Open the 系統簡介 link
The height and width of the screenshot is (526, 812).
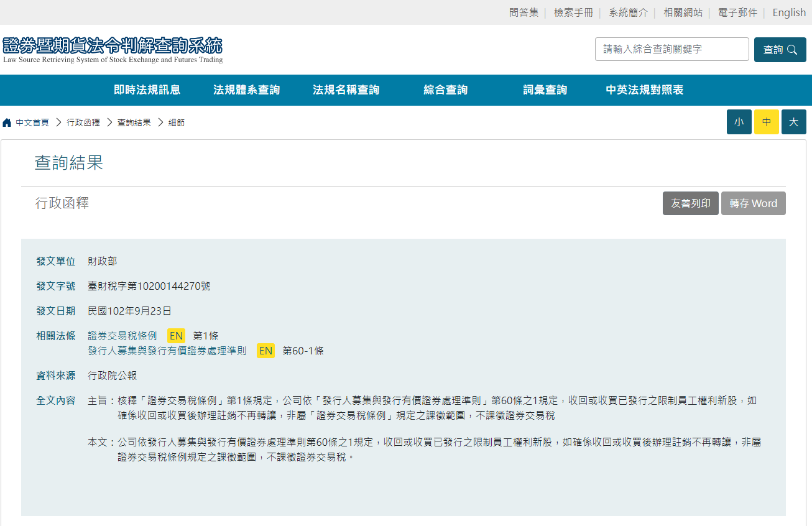628,12
